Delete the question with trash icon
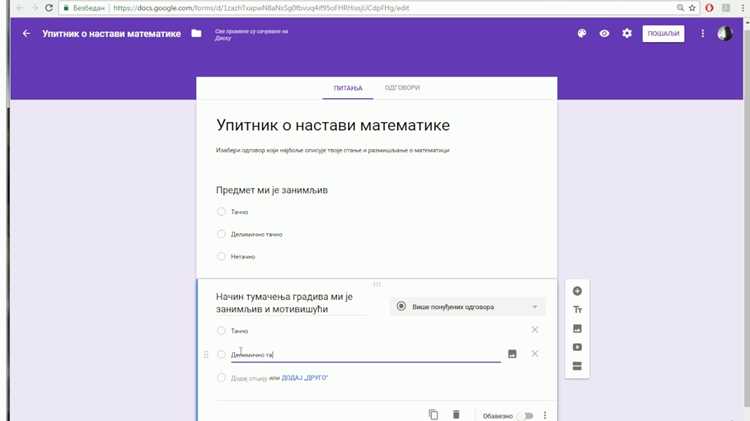The width and height of the screenshot is (750, 421). pyautogui.click(x=456, y=414)
